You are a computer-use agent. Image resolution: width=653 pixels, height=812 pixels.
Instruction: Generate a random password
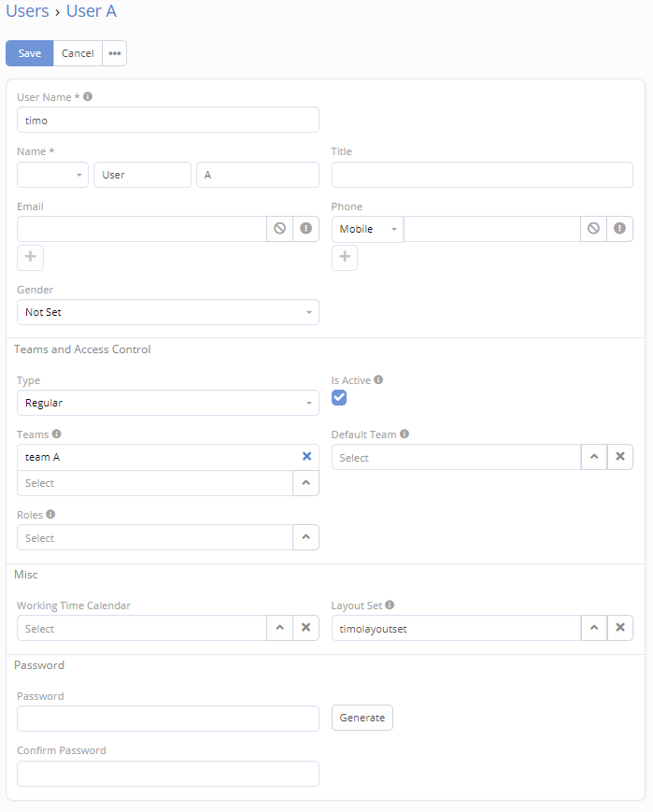click(x=362, y=718)
